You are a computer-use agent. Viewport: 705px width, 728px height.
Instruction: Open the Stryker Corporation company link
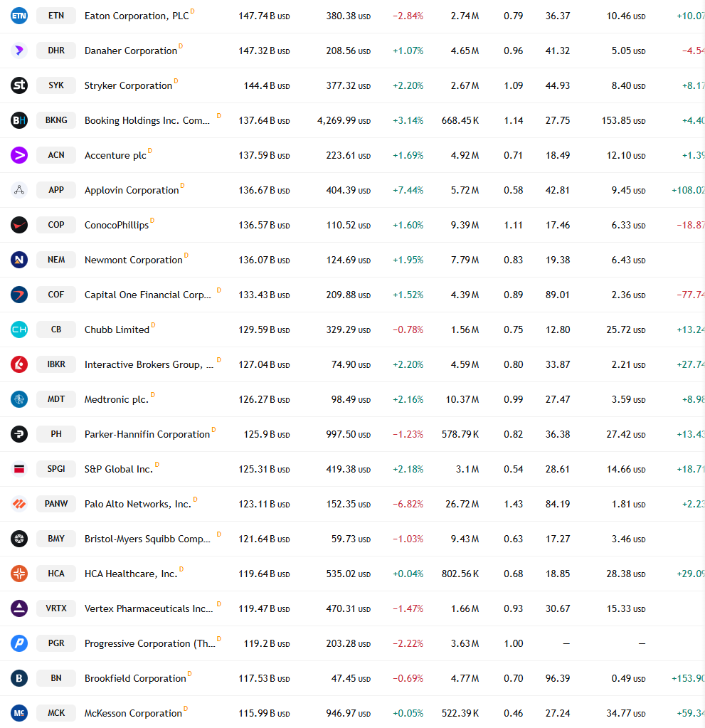click(128, 85)
